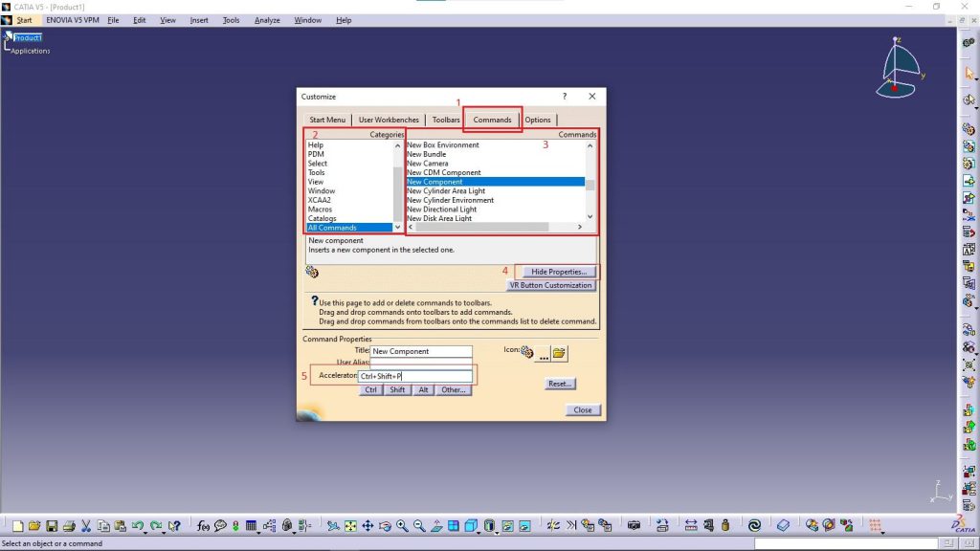Screen dimensions: 980x551
Task: Click the User Alias input field
Action: (x=421, y=363)
